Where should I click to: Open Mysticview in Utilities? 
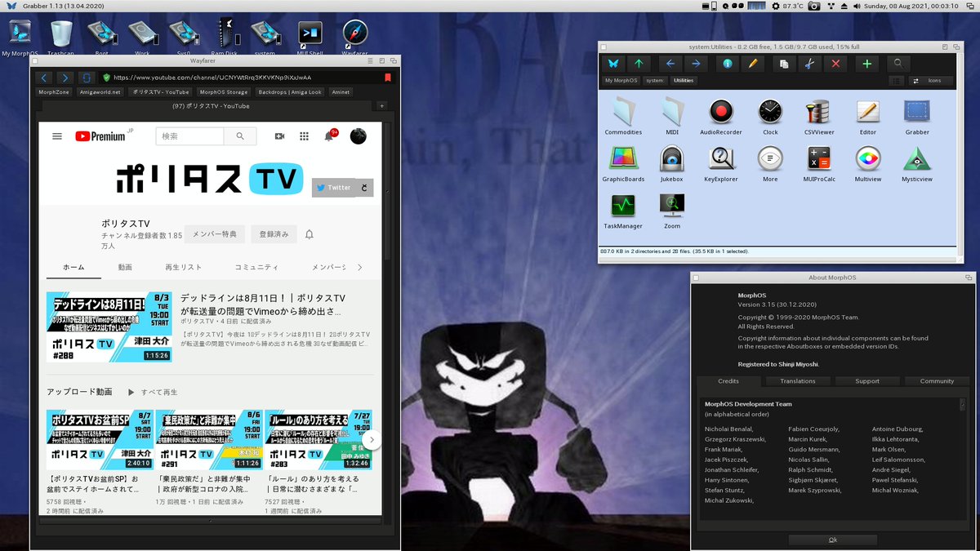[917, 163]
